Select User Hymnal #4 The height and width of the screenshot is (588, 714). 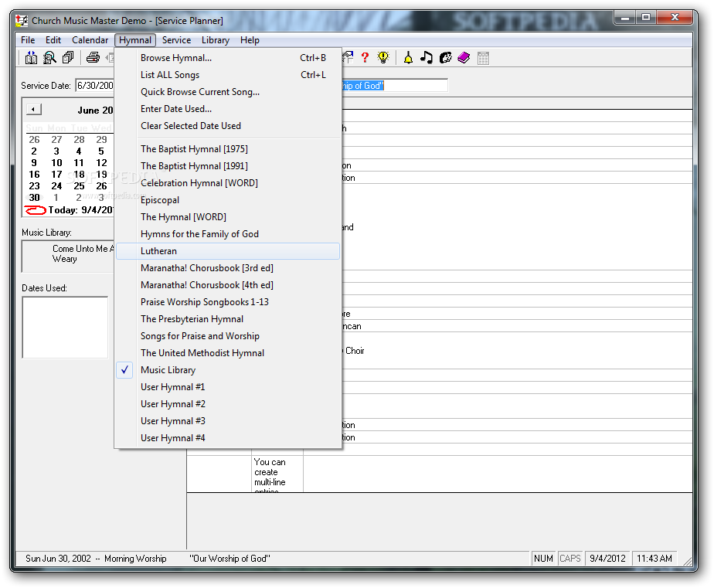pyautogui.click(x=228, y=438)
